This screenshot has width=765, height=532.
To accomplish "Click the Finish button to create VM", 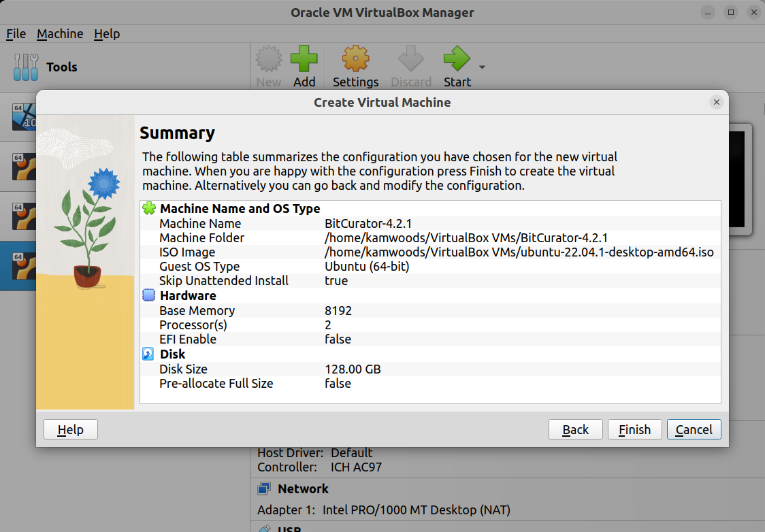I will [634, 429].
